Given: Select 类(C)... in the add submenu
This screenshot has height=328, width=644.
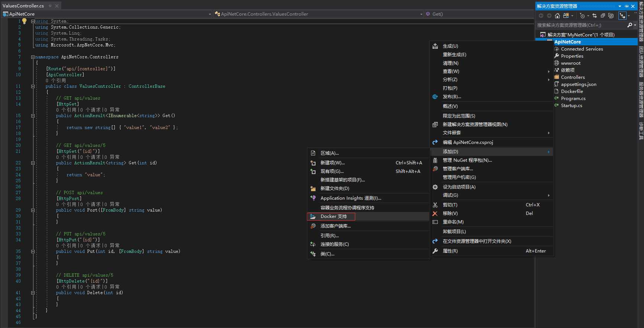Looking at the screenshot, I should click(368, 254).
